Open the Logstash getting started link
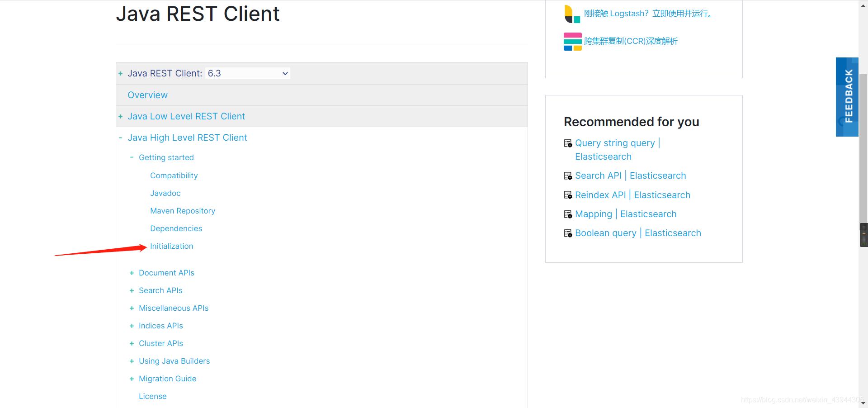The width and height of the screenshot is (868, 408). coord(649,14)
